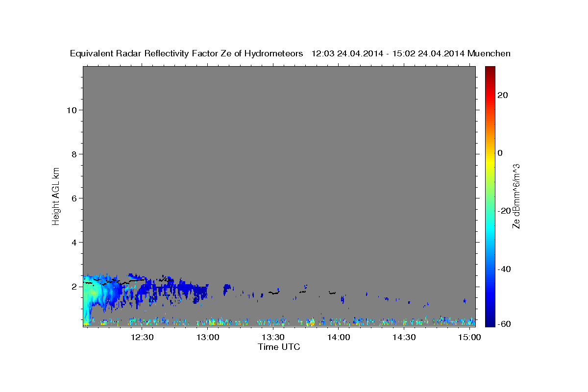Click the 13:00 time tick label

[x=208, y=338]
